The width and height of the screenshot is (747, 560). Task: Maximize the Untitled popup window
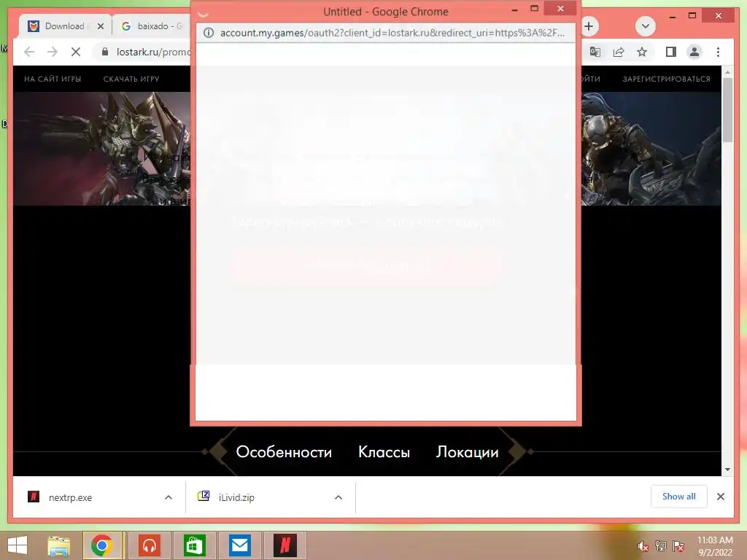click(x=535, y=9)
